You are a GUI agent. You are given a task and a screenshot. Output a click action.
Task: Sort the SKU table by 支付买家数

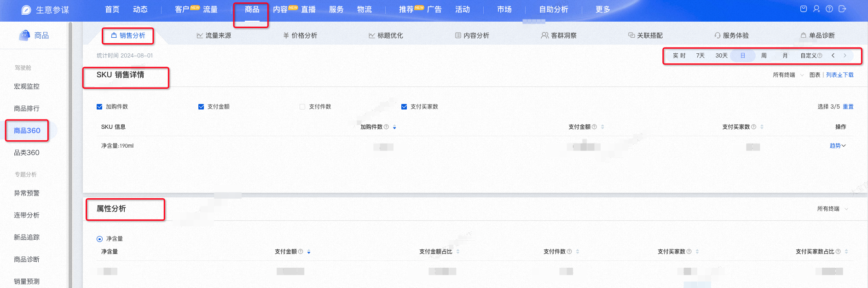coord(762,127)
